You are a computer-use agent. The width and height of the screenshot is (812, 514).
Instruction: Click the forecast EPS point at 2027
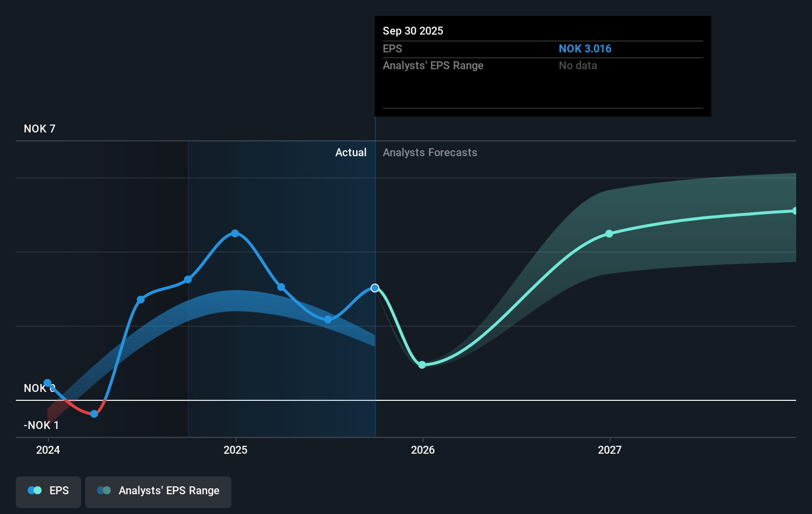(x=609, y=234)
